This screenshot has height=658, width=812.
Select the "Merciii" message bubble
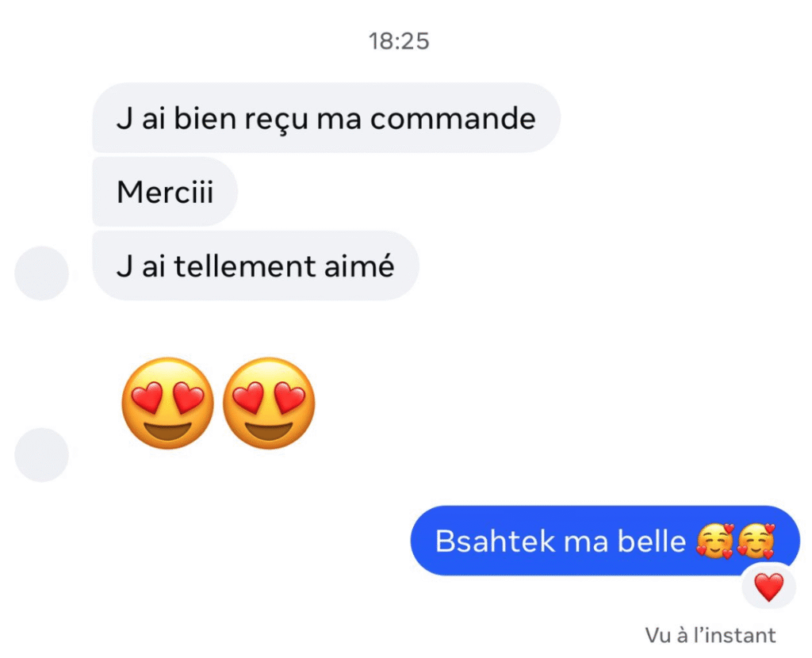click(x=165, y=192)
